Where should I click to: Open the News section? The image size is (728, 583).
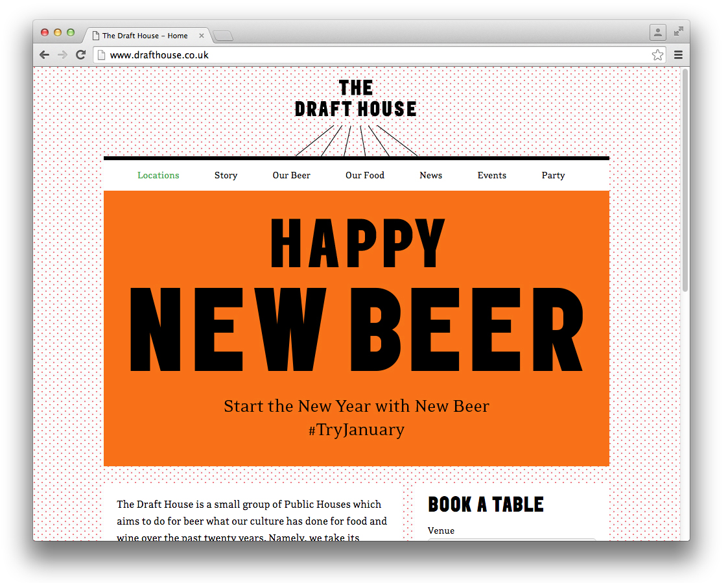(x=430, y=175)
